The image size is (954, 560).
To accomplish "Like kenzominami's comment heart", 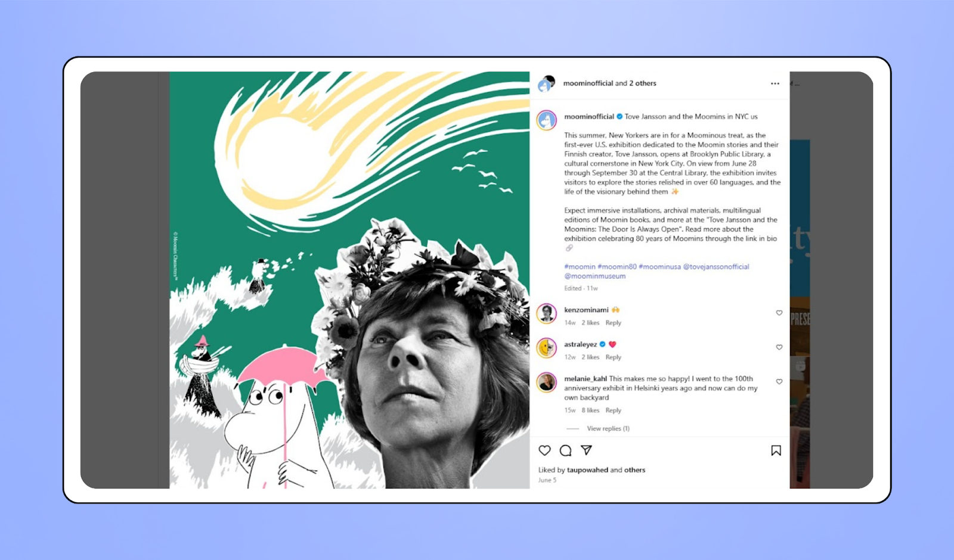I will (x=779, y=313).
